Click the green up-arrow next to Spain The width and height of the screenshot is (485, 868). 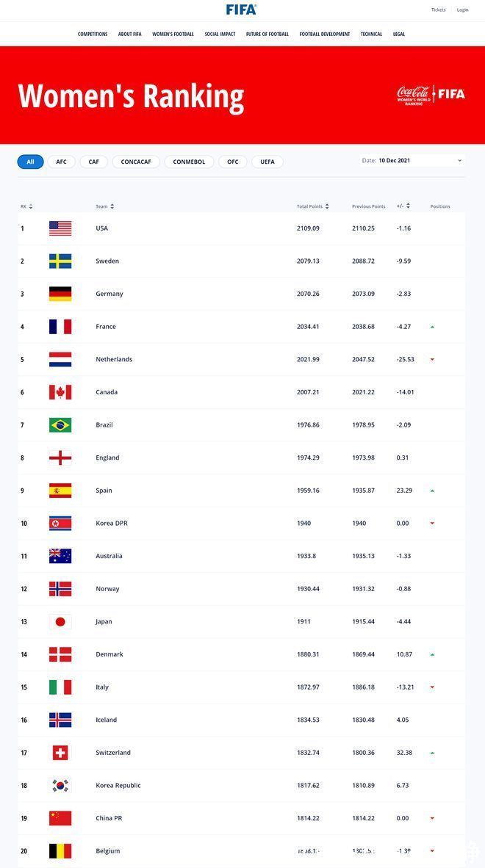click(432, 491)
